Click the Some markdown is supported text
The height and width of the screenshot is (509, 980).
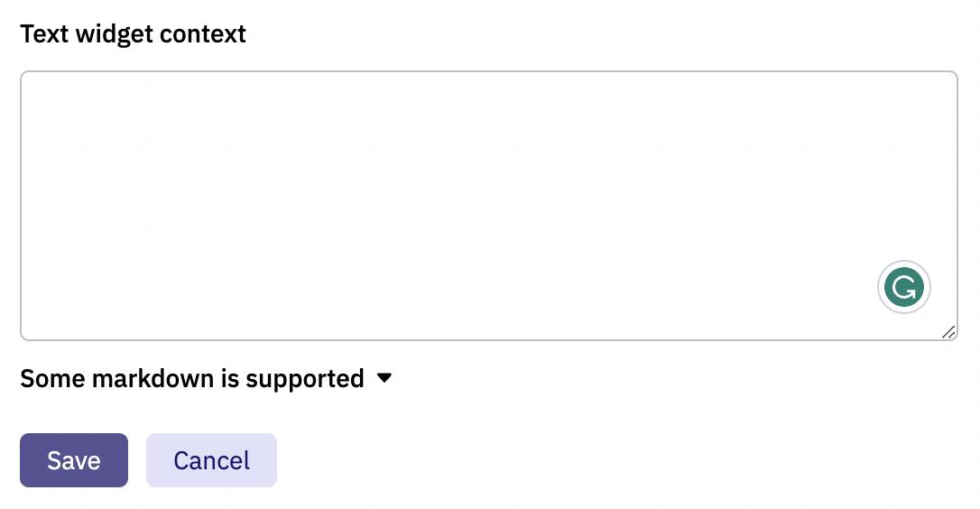pyautogui.click(x=192, y=378)
